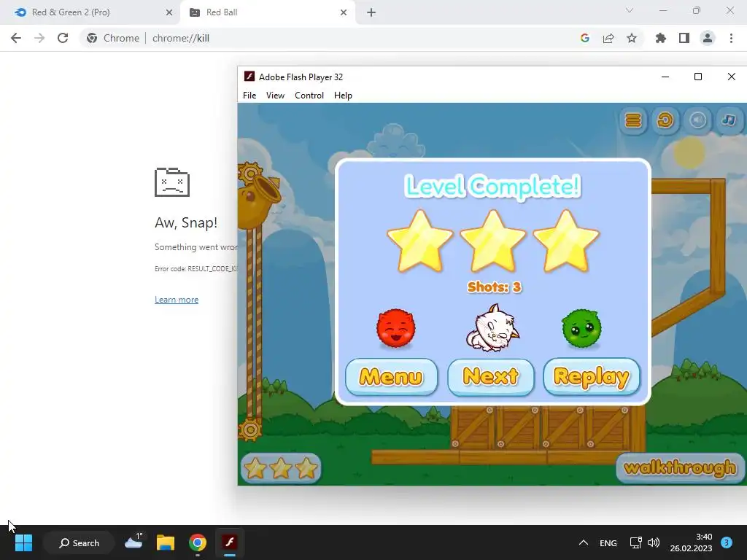Click the Google icon in address bar
Image resolution: width=747 pixels, height=560 pixels.
585,38
